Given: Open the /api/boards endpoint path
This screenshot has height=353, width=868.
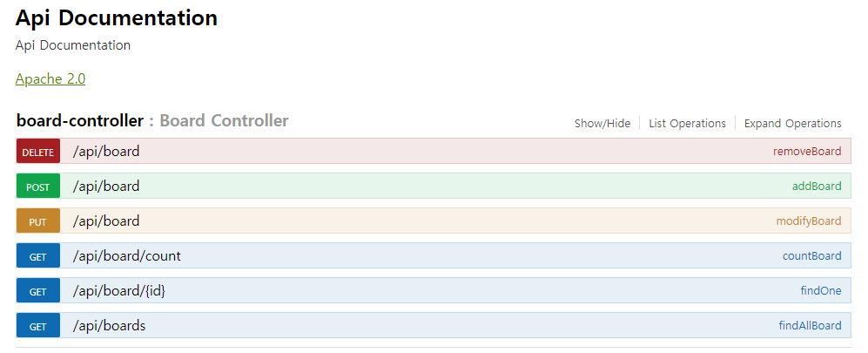Looking at the screenshot, I should coord(110,326).
